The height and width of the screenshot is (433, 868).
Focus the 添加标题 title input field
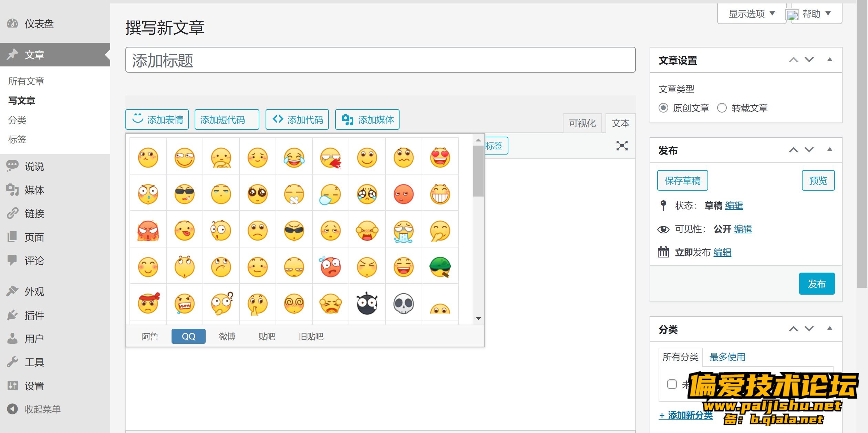[x=380, y=60]
